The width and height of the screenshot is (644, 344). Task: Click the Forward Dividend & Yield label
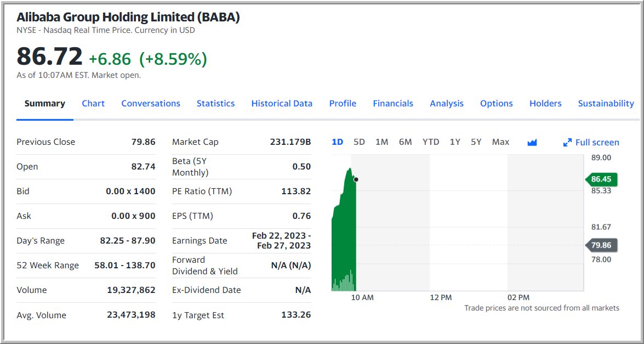pyautogui.click(x=205, y=266)
